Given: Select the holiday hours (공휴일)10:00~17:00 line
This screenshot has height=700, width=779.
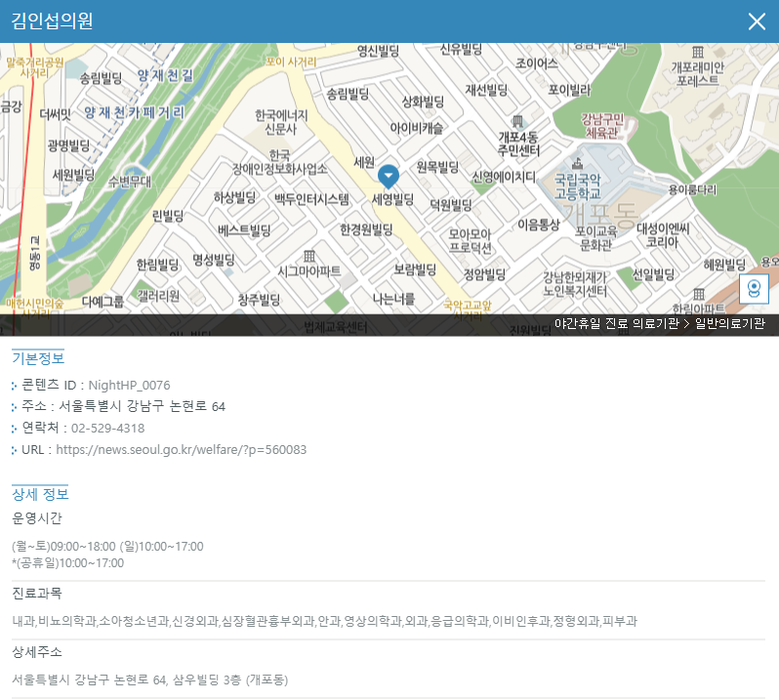Looking at the screenshot, I should (x=68, y=563).
